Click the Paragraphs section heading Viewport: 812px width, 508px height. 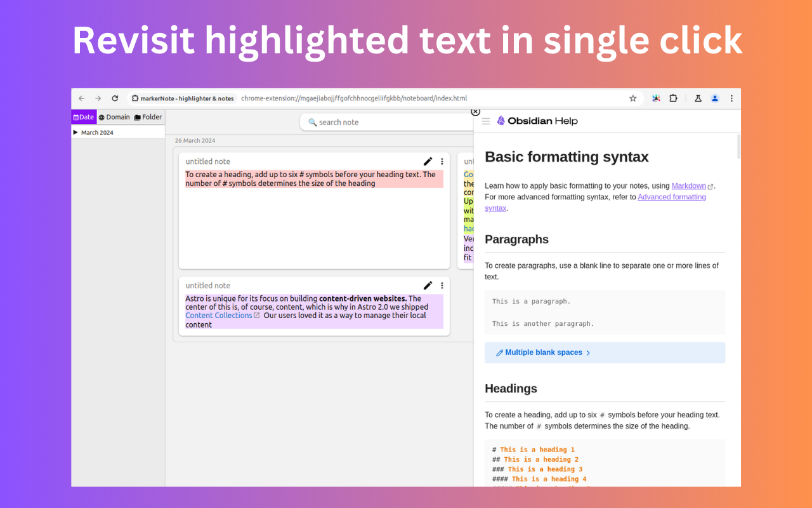coord(516,239)
